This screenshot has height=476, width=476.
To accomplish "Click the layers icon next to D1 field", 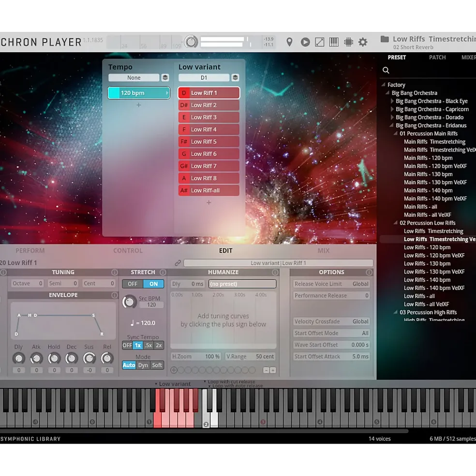I will 235,78.
